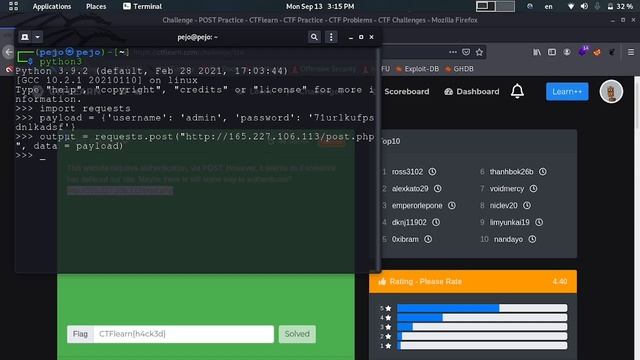Open the Applications menu

[x=52, y=7]
